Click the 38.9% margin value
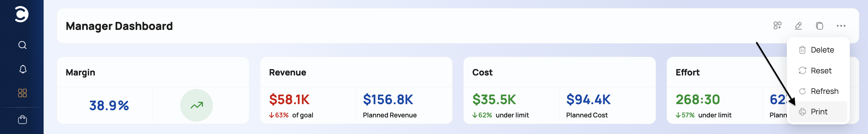Screen dimensions: 868x134 tap(109, 105)
